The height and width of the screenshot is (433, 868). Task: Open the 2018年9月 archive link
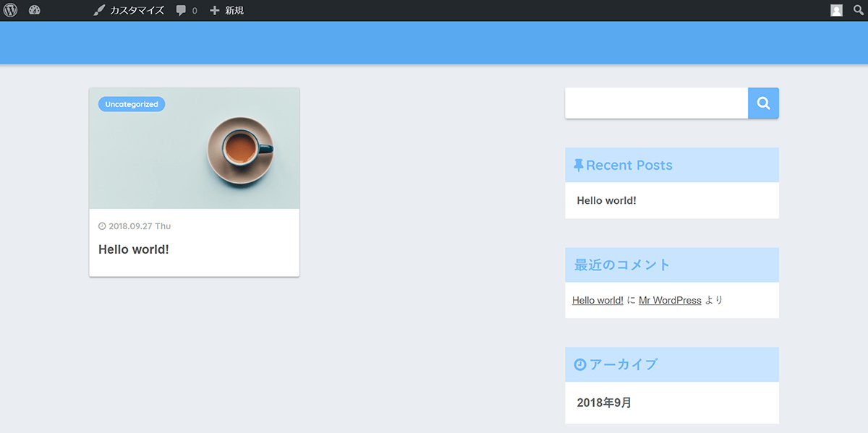point(604,403)
